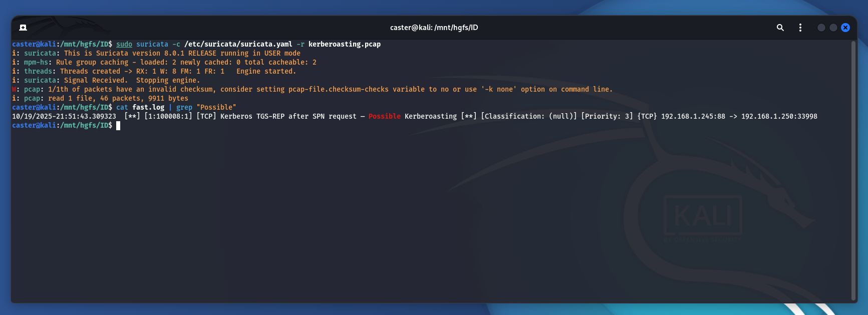This screenshot has width=868, height=315.
Task: Click the alert timestamp 10/19/2025-21:51:43.309323
Action: tap(64, 117)
